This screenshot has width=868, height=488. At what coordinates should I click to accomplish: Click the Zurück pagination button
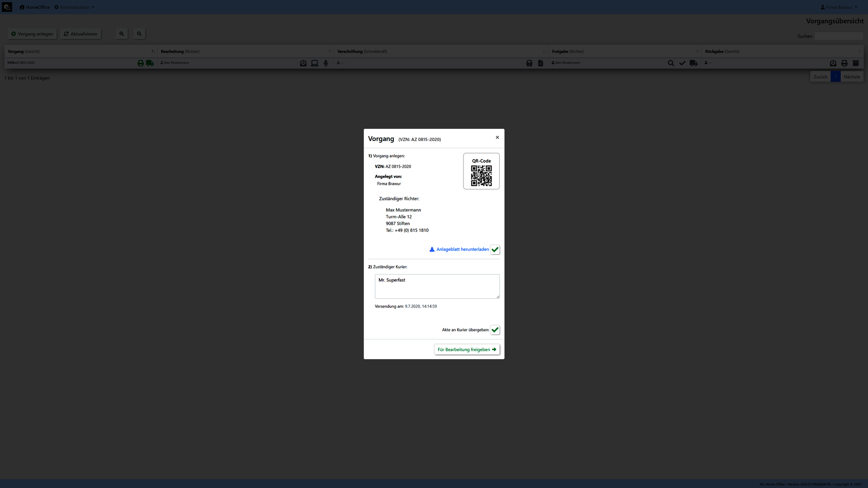click(820, 77)
